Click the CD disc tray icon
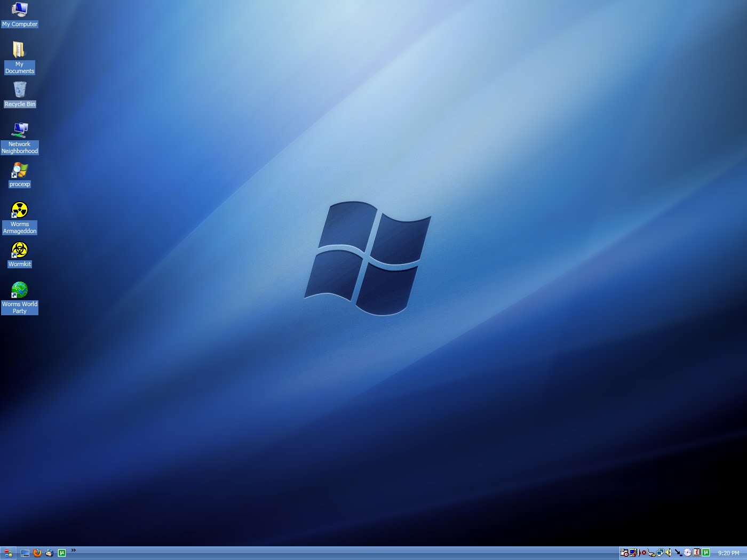The height and width of the screenshot is (560, 747). (x=687, y=553)
